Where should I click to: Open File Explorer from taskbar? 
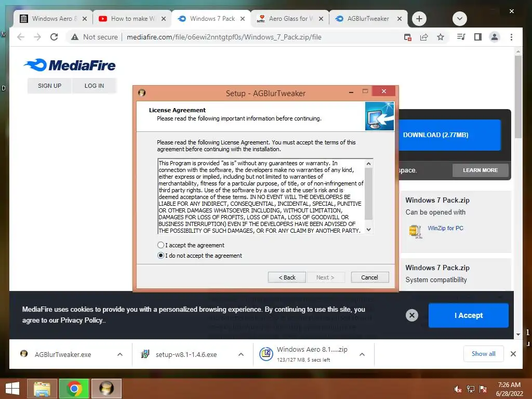[42, 389]
